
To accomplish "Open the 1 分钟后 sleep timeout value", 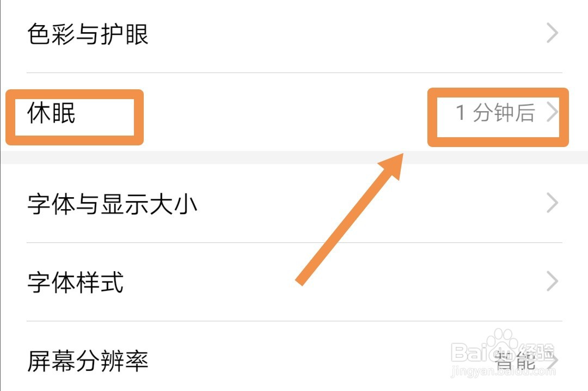I will pos(495,113).
